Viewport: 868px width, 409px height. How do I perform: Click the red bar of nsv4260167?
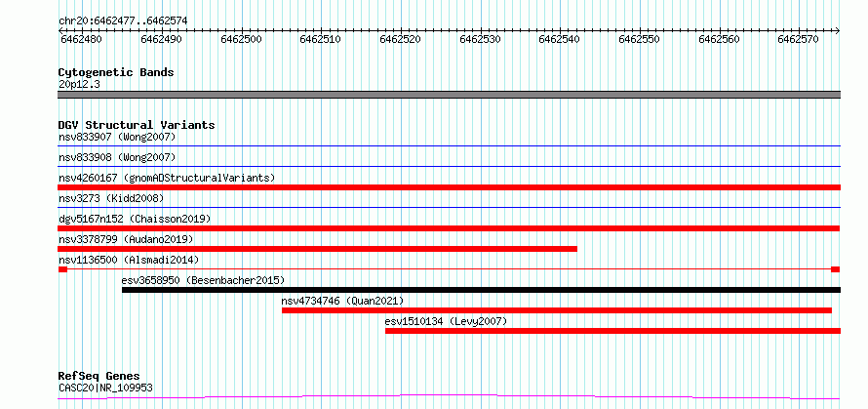tap(449, 187)
